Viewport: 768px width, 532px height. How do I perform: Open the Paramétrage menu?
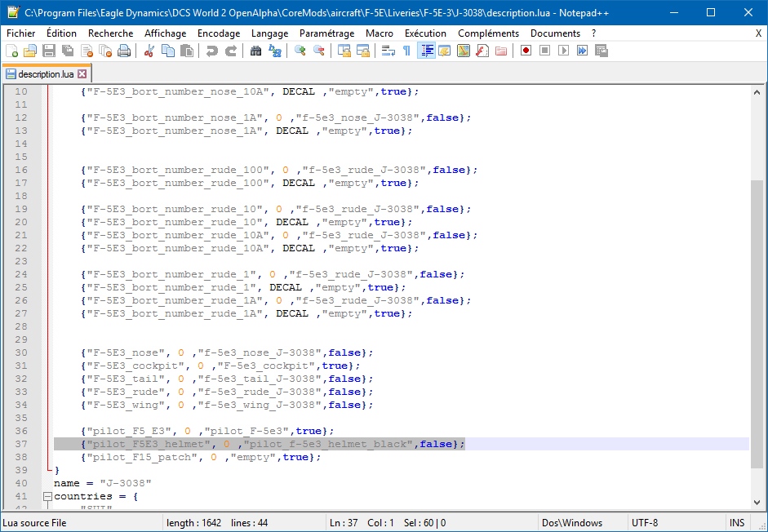coord(327,33)
